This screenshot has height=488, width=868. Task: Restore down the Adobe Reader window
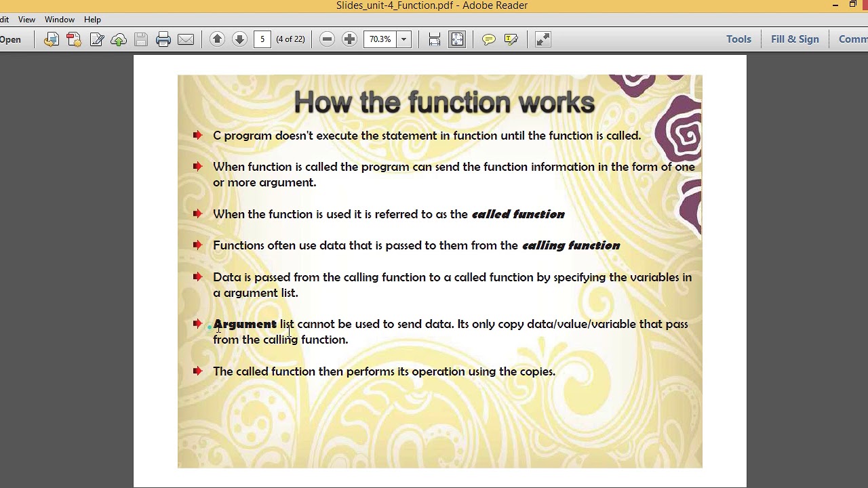[853, 5]
